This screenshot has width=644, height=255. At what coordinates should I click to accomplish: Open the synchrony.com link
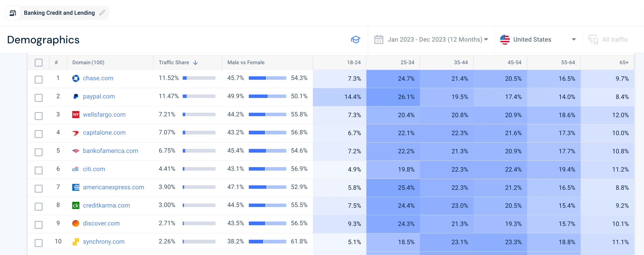(104, 241)
